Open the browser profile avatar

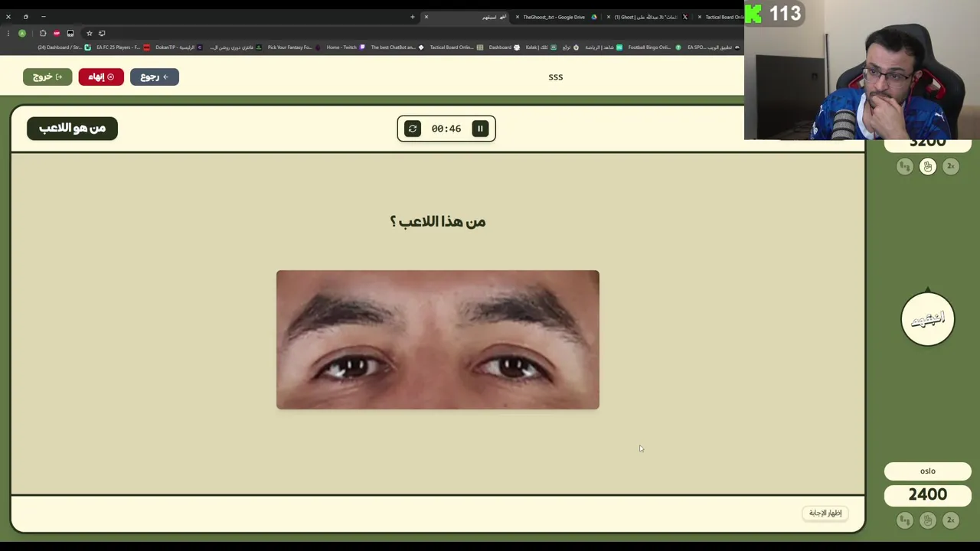click(22, 34)
